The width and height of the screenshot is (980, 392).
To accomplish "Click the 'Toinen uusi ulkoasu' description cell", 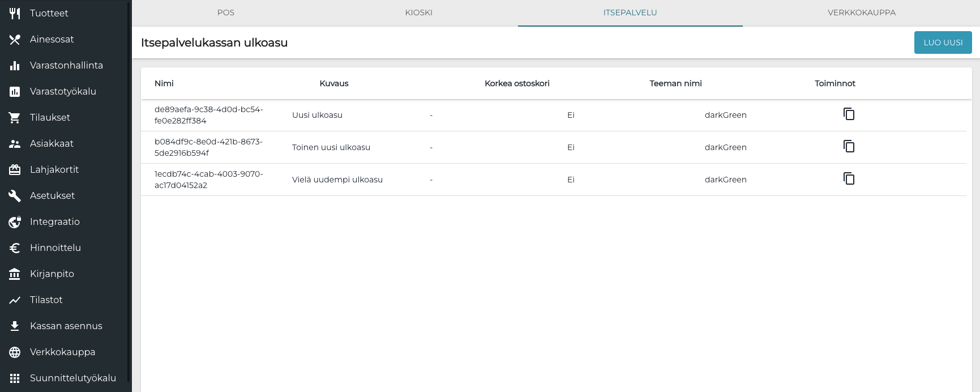I will pyautogui.click(x=331, y=147).
